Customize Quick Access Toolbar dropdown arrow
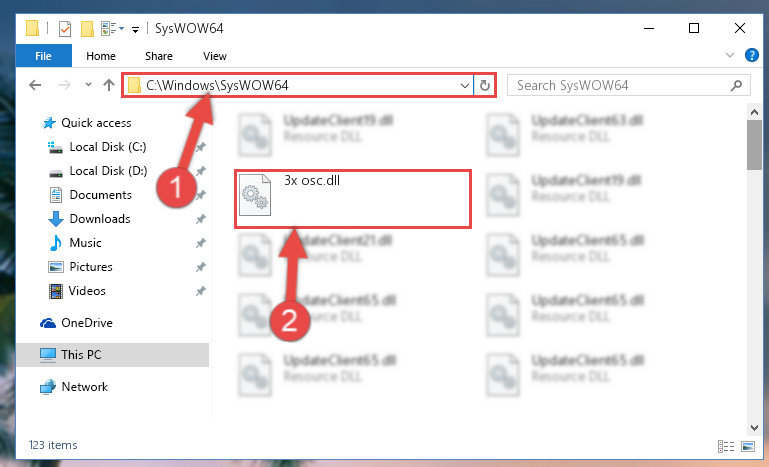This screenshot has height=467, width=769. point(135,30)
